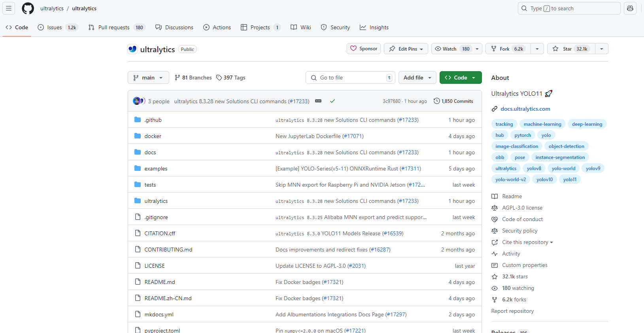Expand the Star lists arrow
Image resolution: width=644 pixels, height=333 pixels.
(602, 49)
